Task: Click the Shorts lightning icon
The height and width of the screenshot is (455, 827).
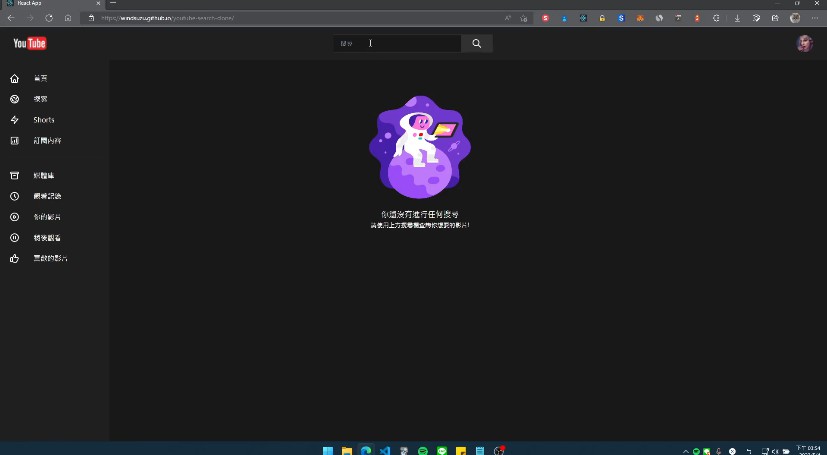Action: pyautogui.click(x=14, y=120)
